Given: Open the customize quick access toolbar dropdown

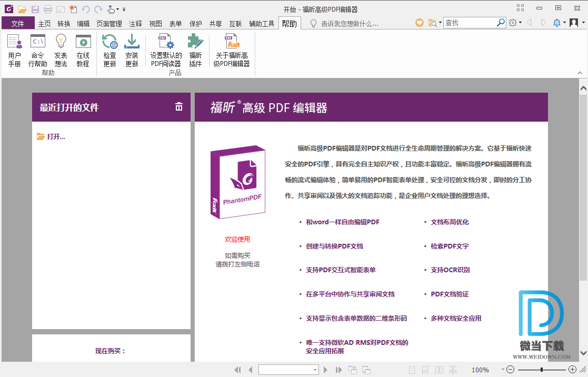Looking at the screenshot, I should (124, 9).
